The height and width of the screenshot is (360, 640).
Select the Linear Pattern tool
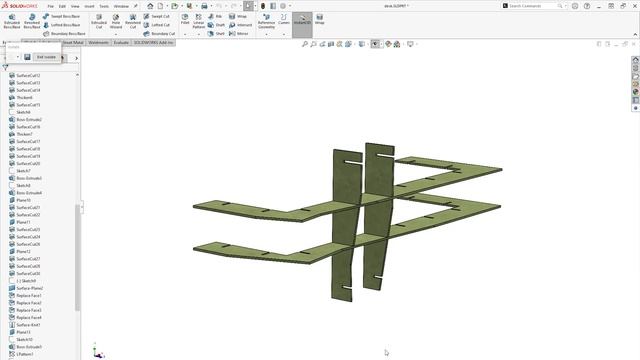pos(198,21)
